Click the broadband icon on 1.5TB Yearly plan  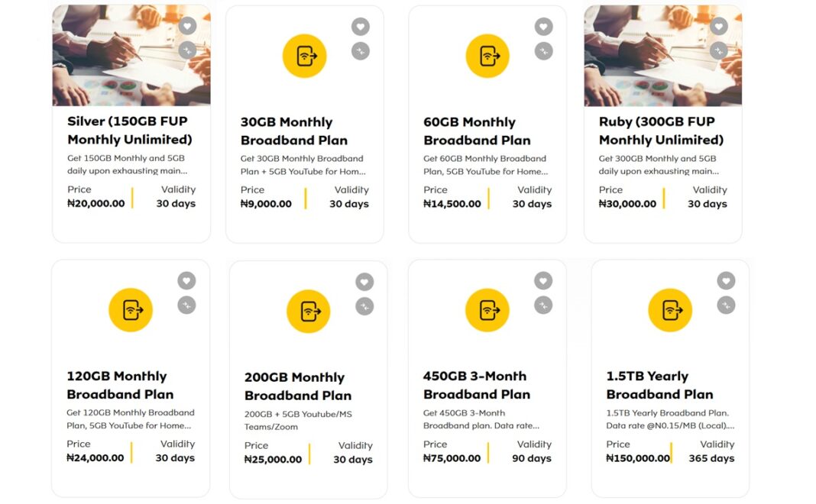click(670, 310)
